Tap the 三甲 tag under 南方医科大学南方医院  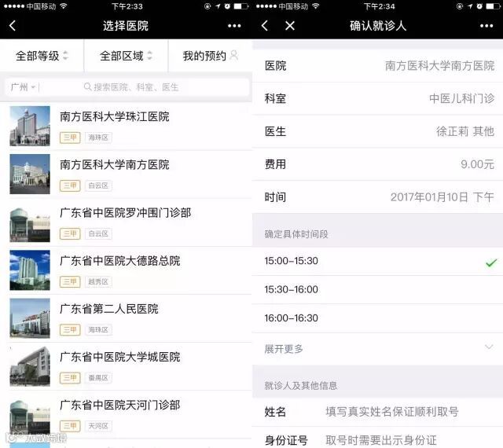coord(70,185)
